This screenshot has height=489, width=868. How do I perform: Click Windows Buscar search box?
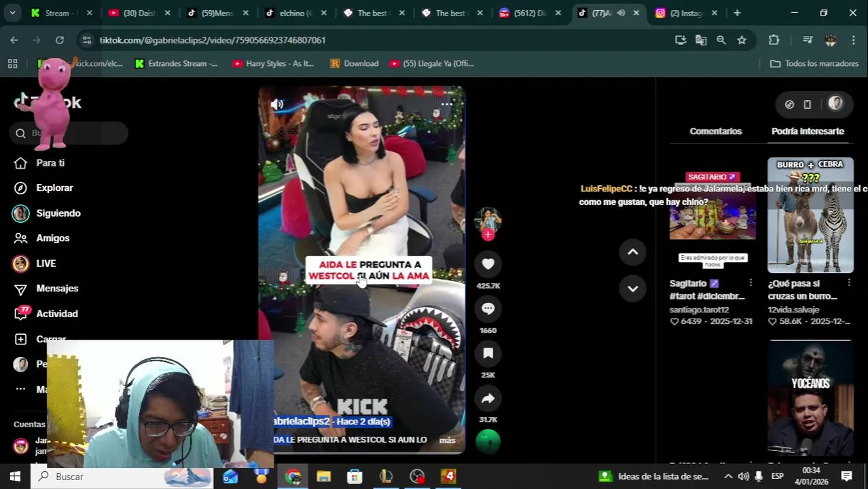point(122,476)
